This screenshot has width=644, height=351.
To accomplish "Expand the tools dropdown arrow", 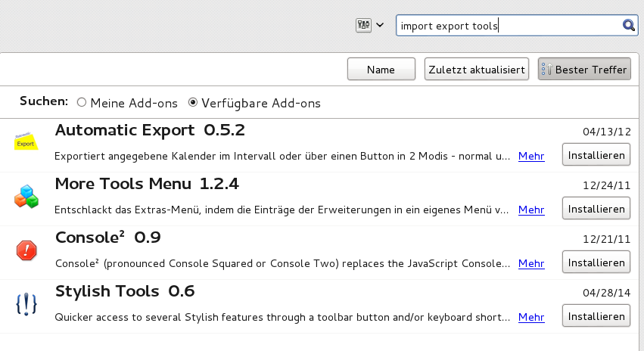I will coord(380,26).
